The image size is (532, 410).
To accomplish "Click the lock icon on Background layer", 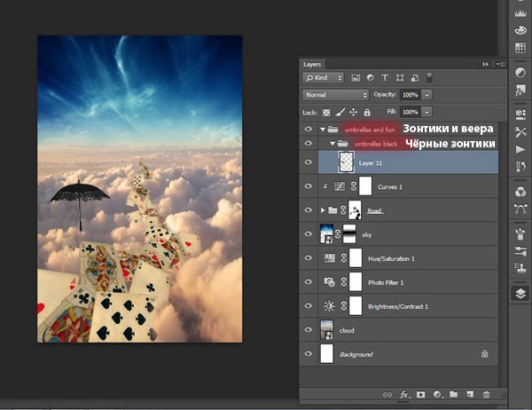I will [485, 353].
